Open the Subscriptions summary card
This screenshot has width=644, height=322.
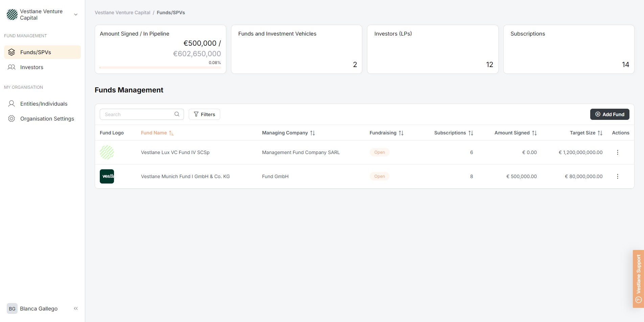pos(569,49)
